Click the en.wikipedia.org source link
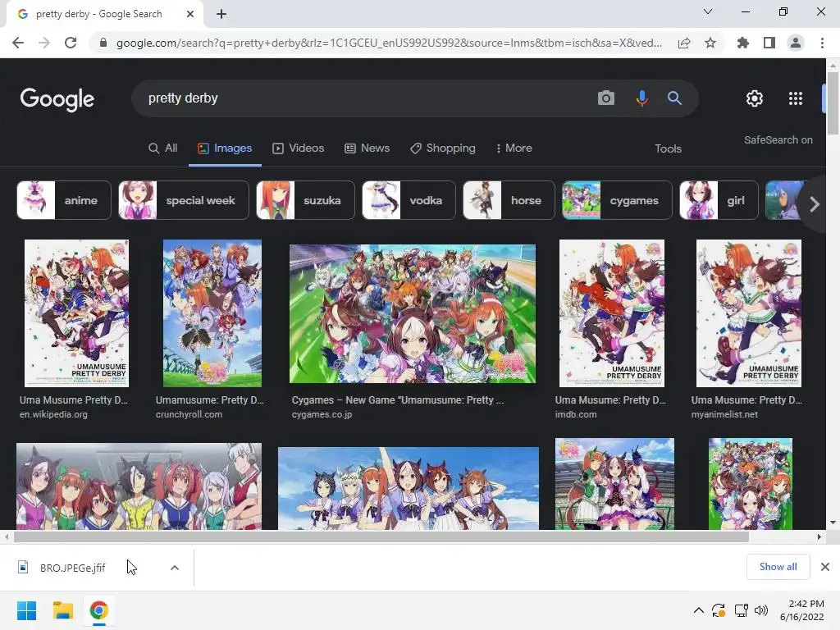Viewport: 840px width, 630px height. tap(53, 414)
